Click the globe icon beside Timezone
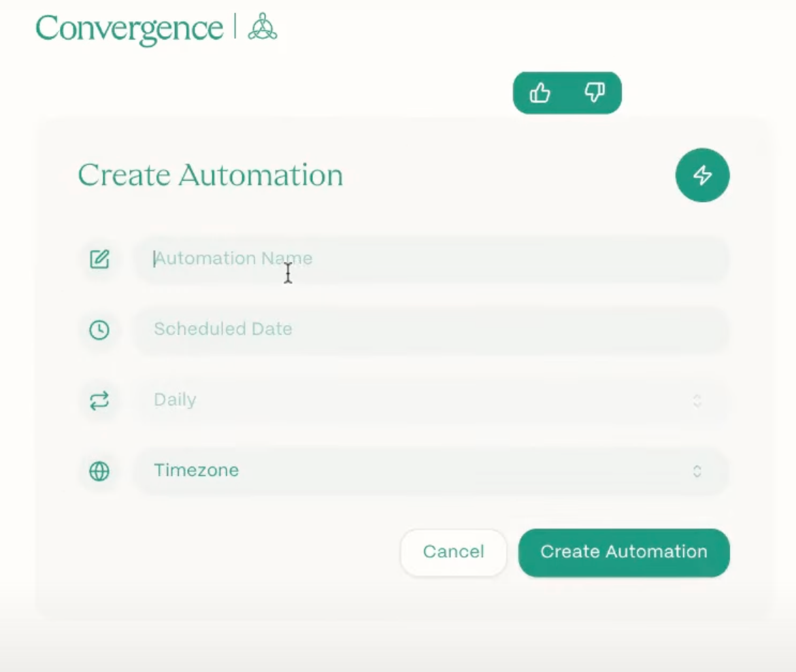Image resolution: width=796 pixels, height=672 pixels. tap(99, 471)
